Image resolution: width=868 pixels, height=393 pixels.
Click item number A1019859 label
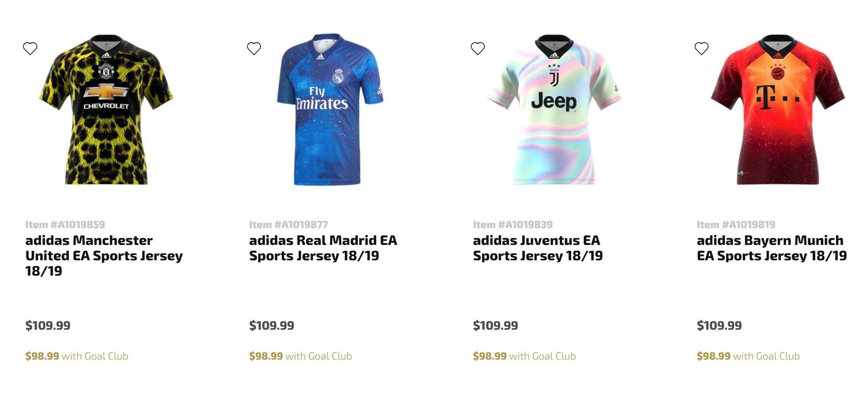pos(65,225)
